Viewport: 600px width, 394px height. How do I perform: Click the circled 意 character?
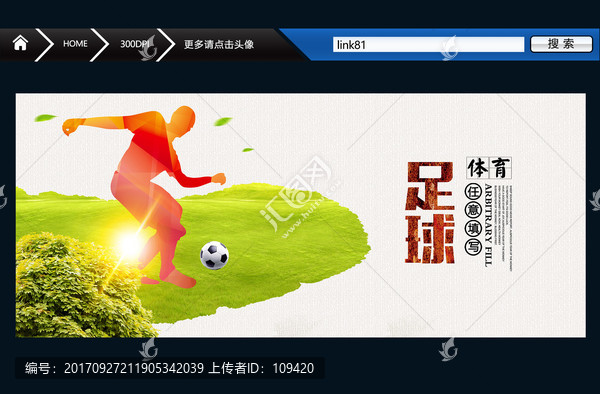coord(473,210)
